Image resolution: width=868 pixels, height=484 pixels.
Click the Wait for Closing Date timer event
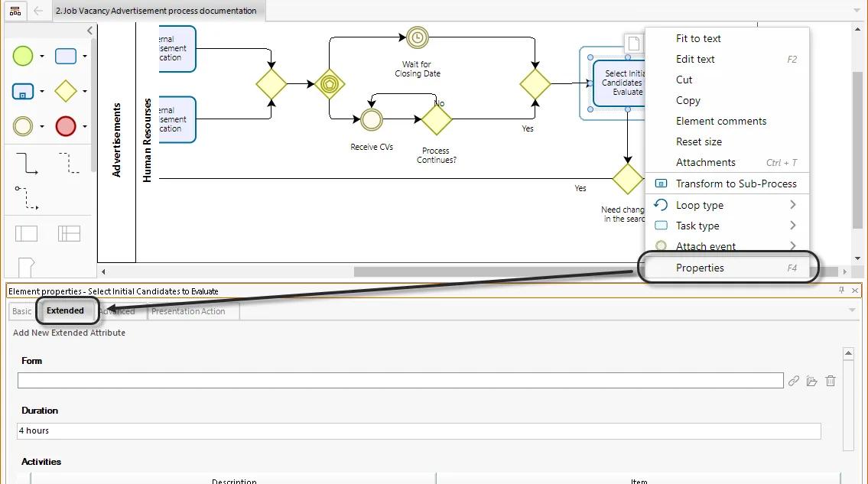tap(418, 37)
